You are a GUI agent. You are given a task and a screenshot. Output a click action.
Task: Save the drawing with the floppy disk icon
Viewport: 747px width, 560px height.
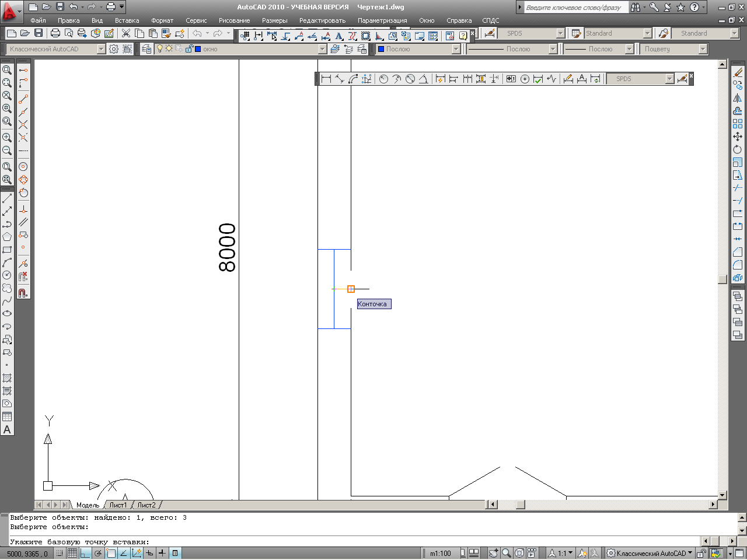tap(39, 33)
